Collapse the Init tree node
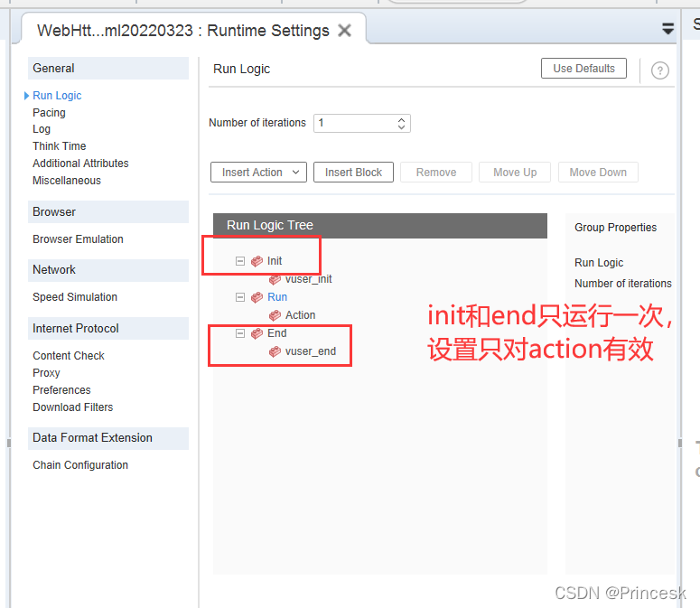 240,261
